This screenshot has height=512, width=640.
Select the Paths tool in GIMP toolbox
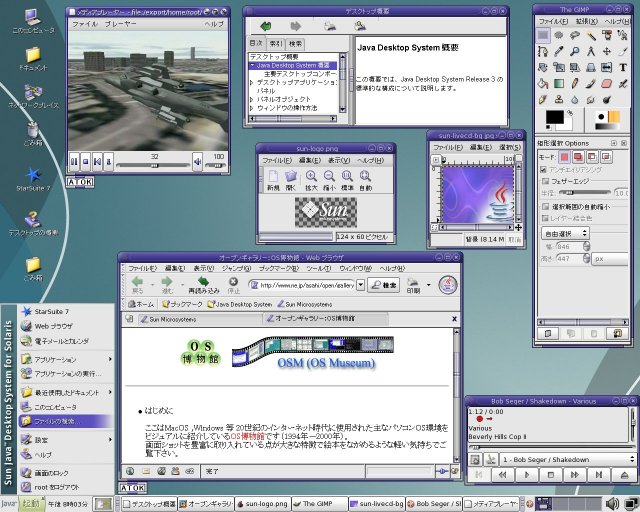tap(543, 51)
